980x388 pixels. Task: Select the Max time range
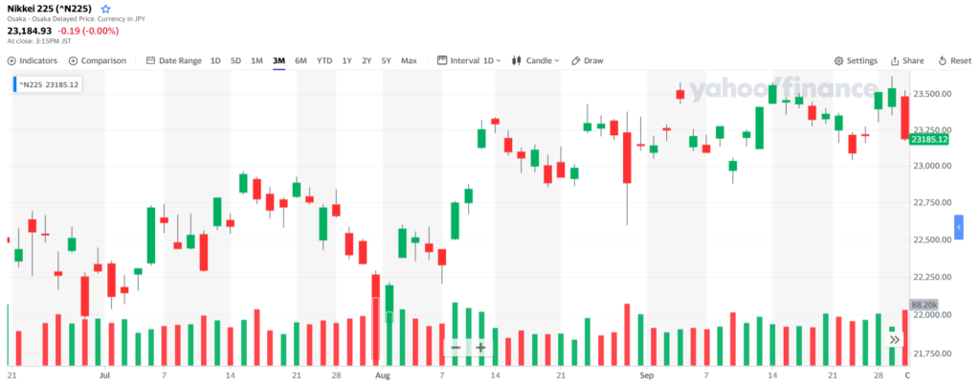pyautogui.click(x=409, y=60)
